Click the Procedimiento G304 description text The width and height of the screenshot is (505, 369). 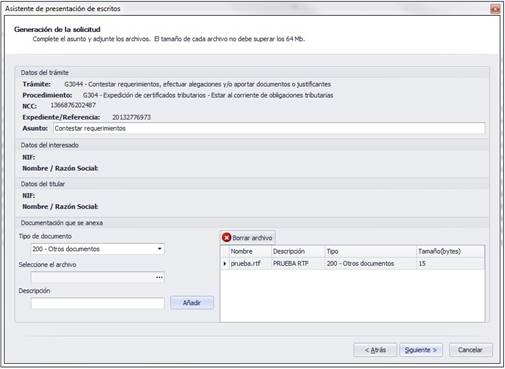208,95
